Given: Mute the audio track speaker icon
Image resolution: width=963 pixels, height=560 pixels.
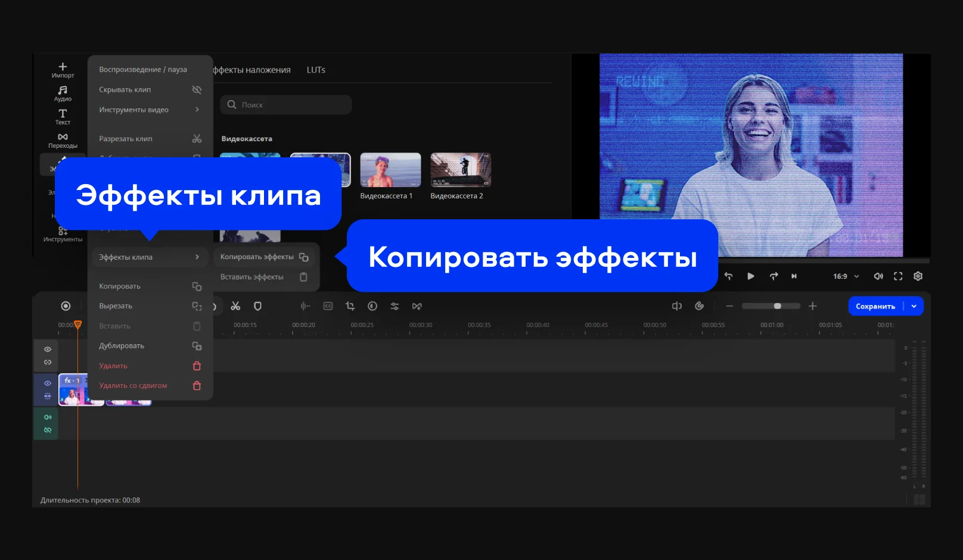Looking at the screenshot, I should 48,417.
